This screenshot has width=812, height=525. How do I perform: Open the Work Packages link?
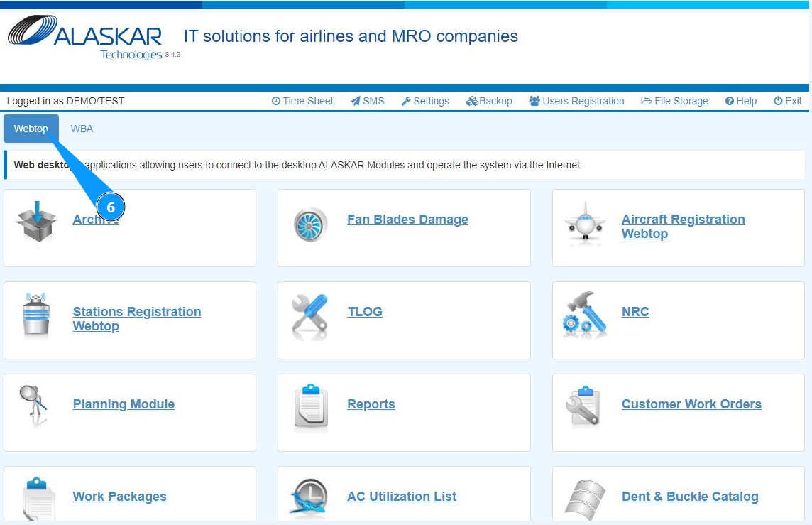click(x=119, y=496)
